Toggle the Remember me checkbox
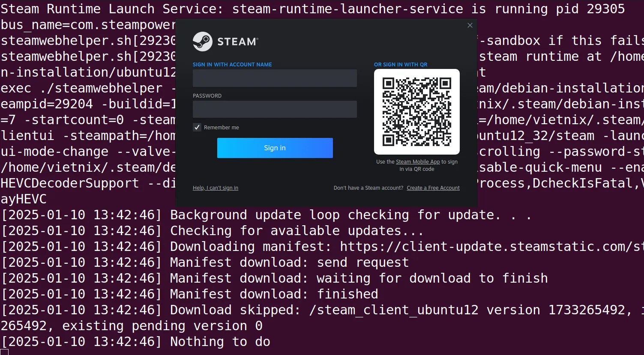This screenshot has width=644, height=355. tap(197, 127)
